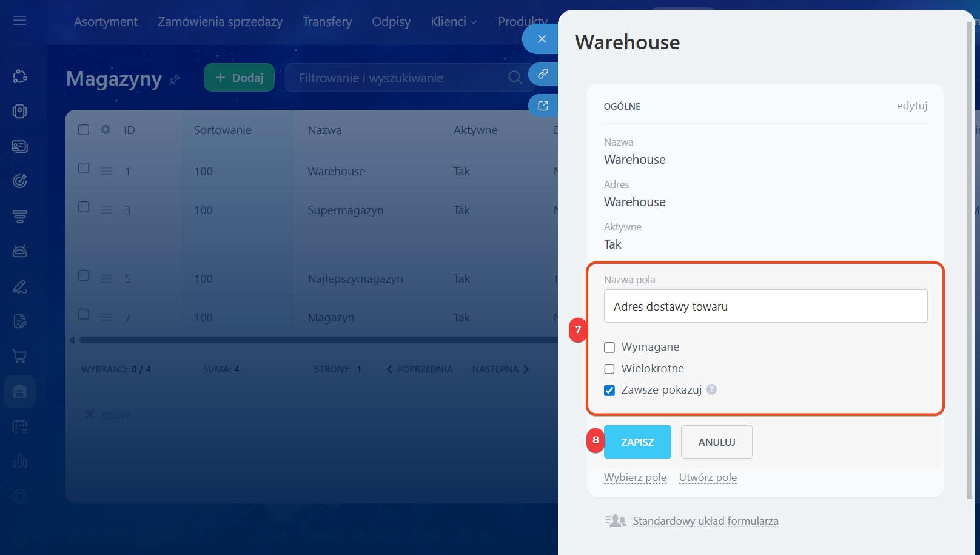Image resolution: width=980 pixels, height=555 pixels.
Task: Click the hamburger menu icon in sidebar
Action: click(x=19, y=21)
